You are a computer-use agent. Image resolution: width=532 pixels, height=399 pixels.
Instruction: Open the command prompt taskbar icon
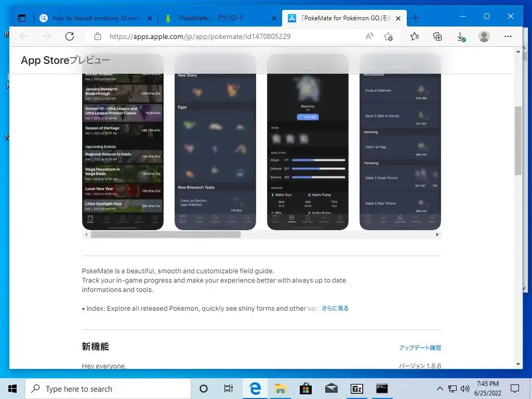382,389
